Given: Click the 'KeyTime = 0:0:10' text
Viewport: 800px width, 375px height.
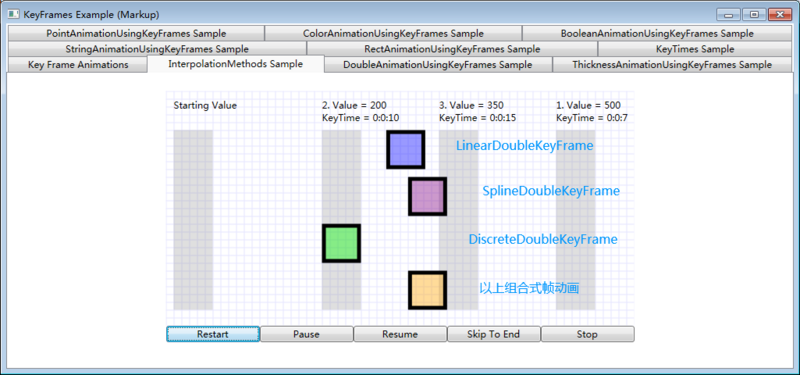Looking at the screenshot, I should point(361,118).
